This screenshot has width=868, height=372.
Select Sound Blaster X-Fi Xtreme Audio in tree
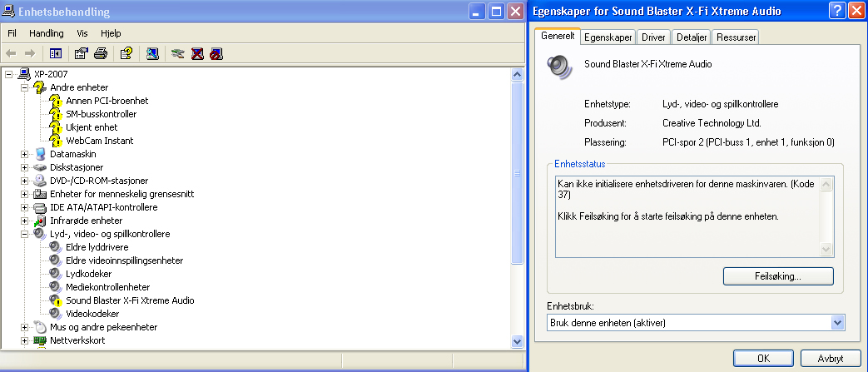click(130, 300)
